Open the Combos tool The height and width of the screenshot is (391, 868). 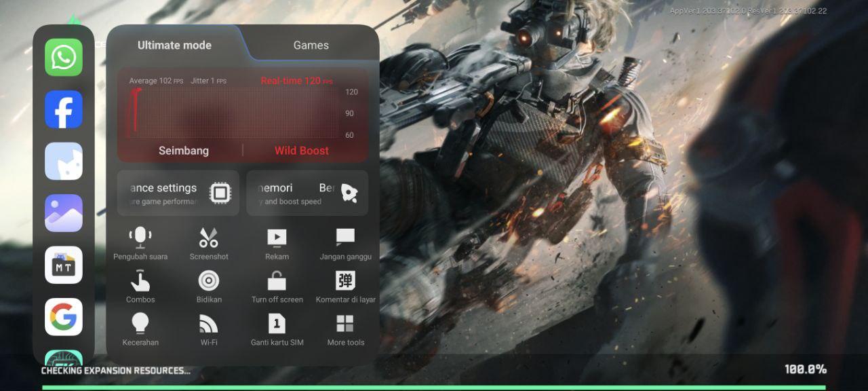(140, 286)
